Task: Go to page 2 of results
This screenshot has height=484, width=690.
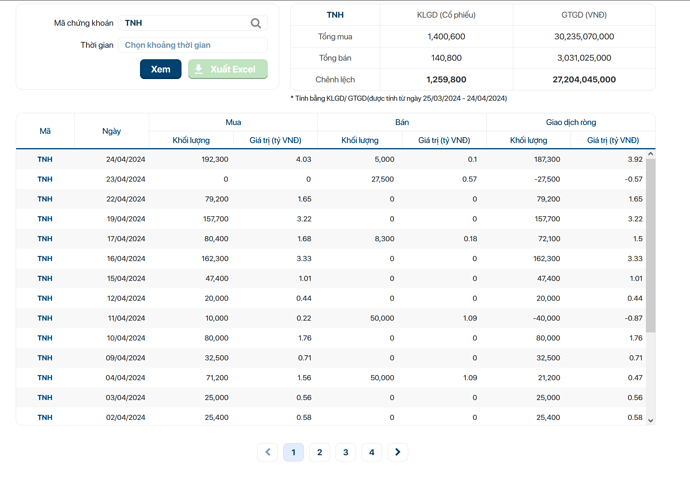Action: click(x=319, y=452)
